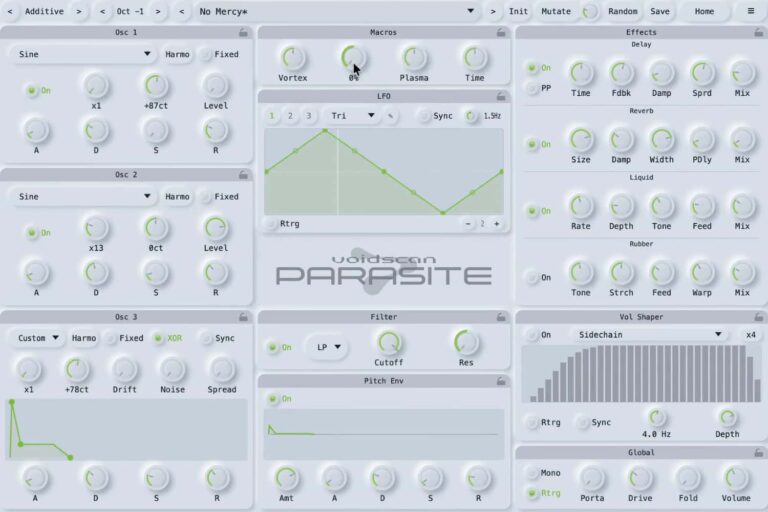This screenshot has height=512, width=768.
Task: Raise the octave with arrow right of Oct -1
Action: (158, 11)
